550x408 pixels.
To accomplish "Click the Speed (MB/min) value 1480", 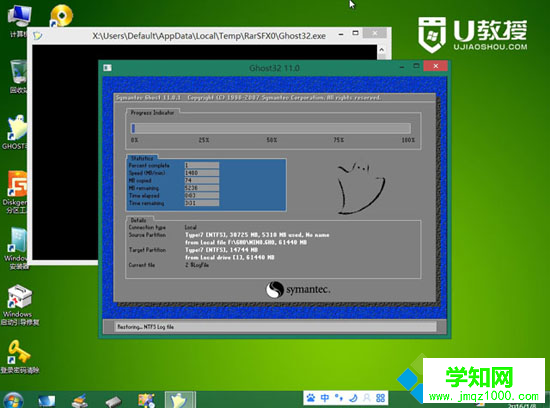I will click(202, 173).
